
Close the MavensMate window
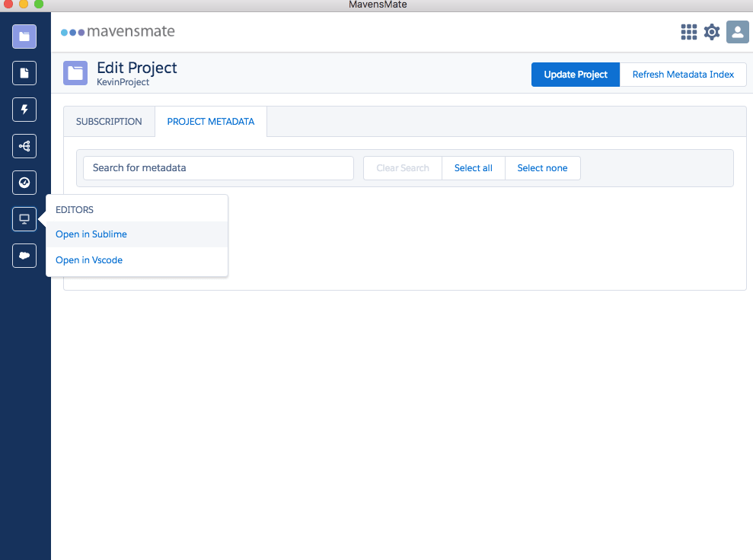8,5
